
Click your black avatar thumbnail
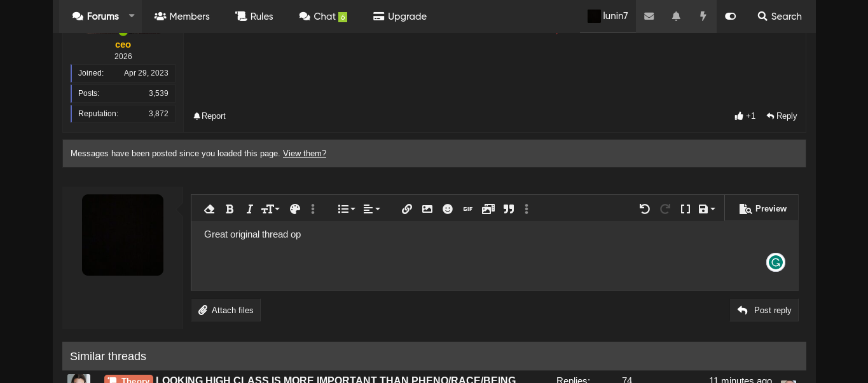[x=123, y=235]
